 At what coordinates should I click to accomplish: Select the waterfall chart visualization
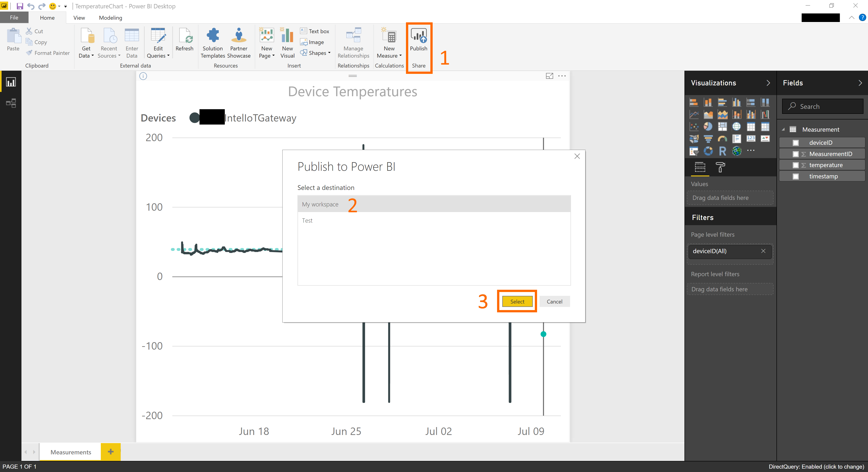click(x=765, y=114)
